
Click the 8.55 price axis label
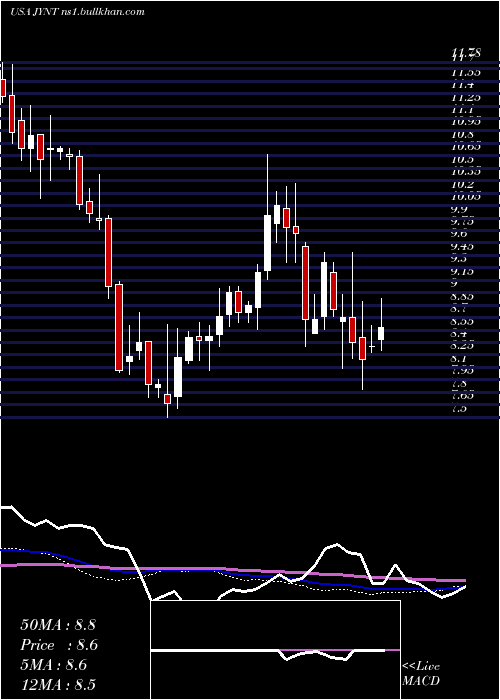pyautogui.click(x=462, y=321)
